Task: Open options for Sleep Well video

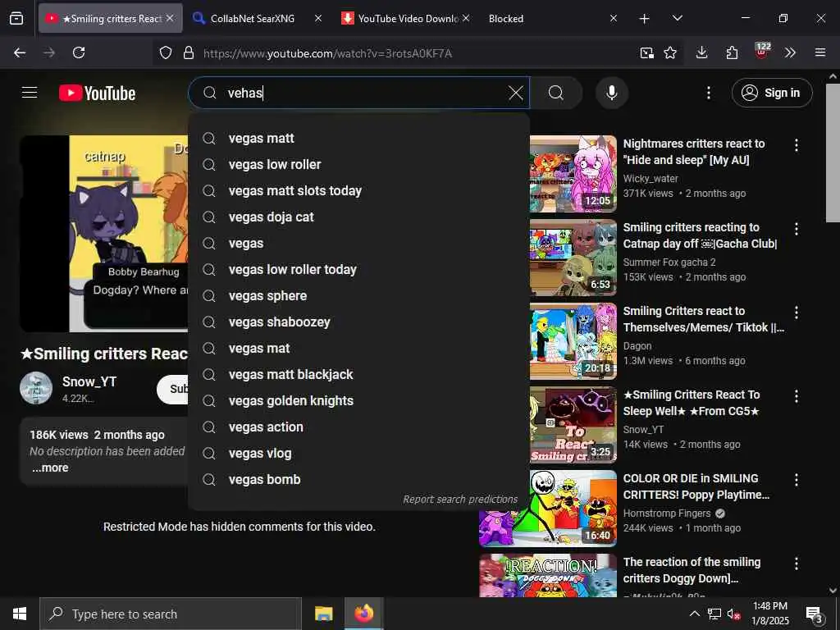Action: pos(797,396)
